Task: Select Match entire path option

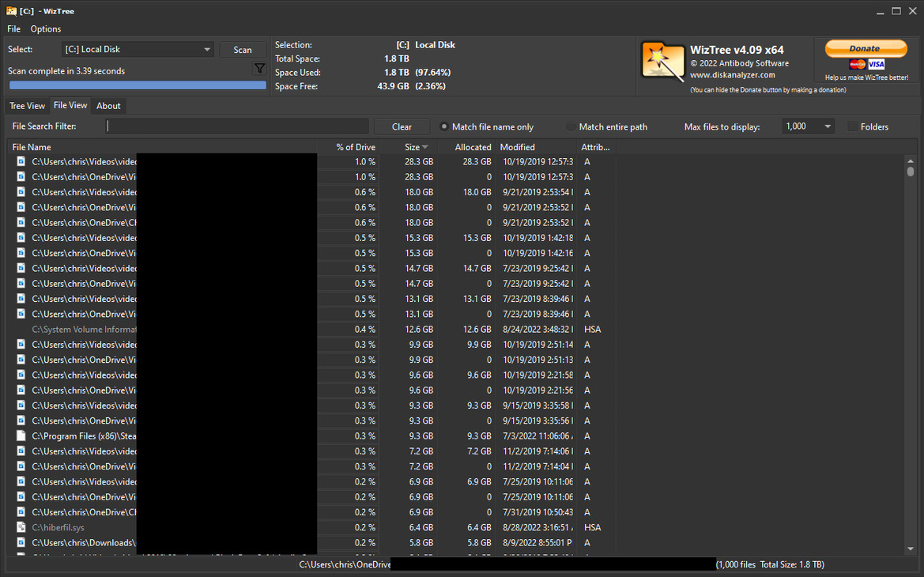Action: click(607, 126)
